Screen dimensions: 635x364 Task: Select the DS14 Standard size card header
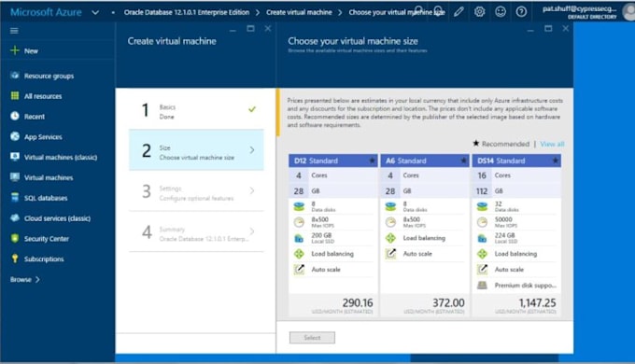point(516,161)
